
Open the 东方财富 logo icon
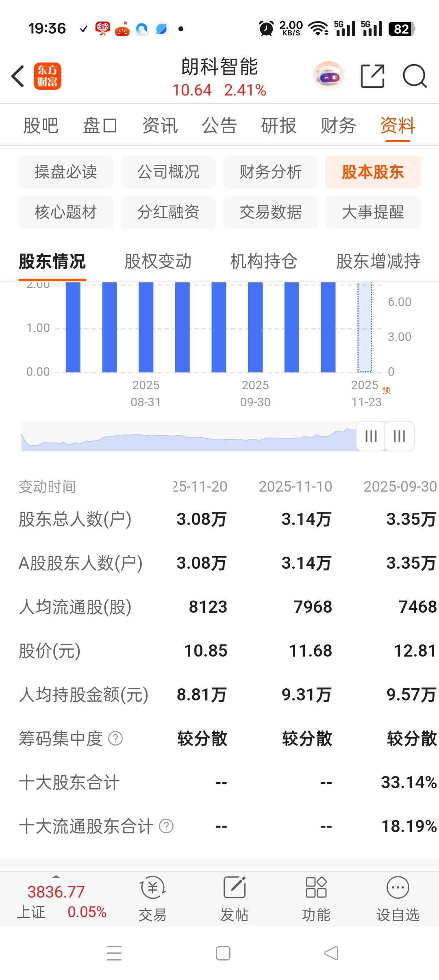47,76
